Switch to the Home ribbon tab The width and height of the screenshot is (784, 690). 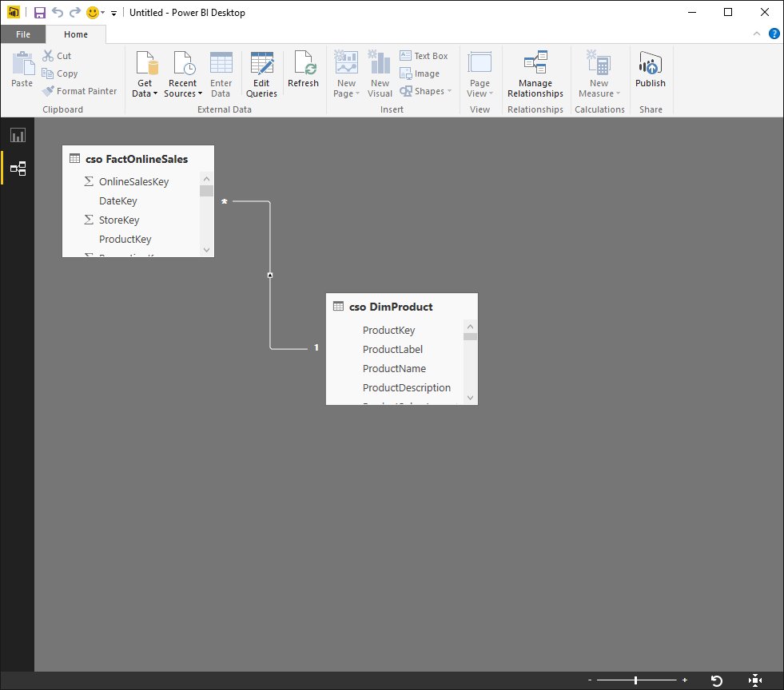[76, 34]
